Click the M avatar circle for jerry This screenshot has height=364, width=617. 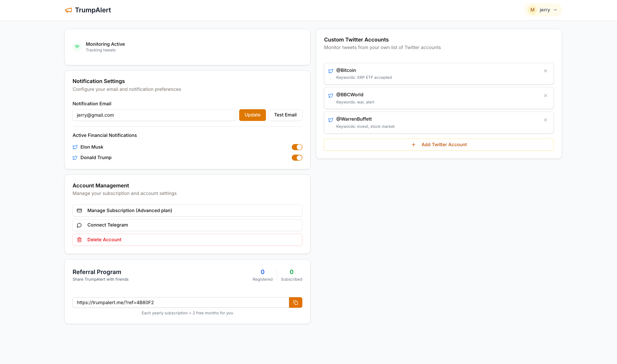coord(532,10)
